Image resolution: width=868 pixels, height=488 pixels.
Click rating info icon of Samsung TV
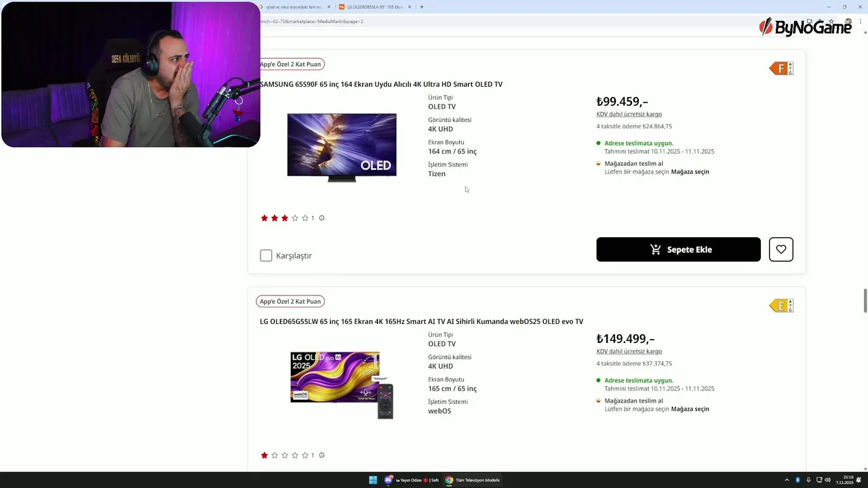tap(321, 218)
